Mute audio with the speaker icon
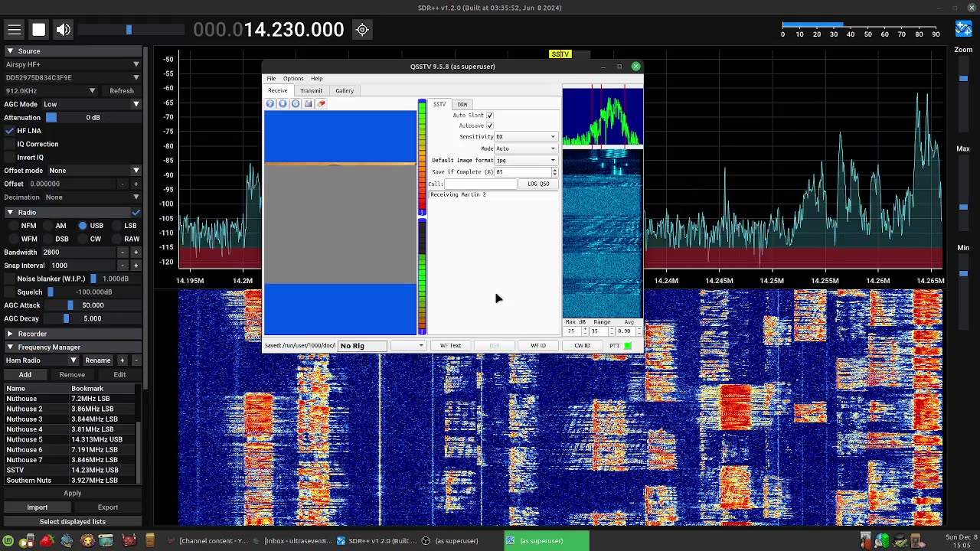 coord(64,30)
